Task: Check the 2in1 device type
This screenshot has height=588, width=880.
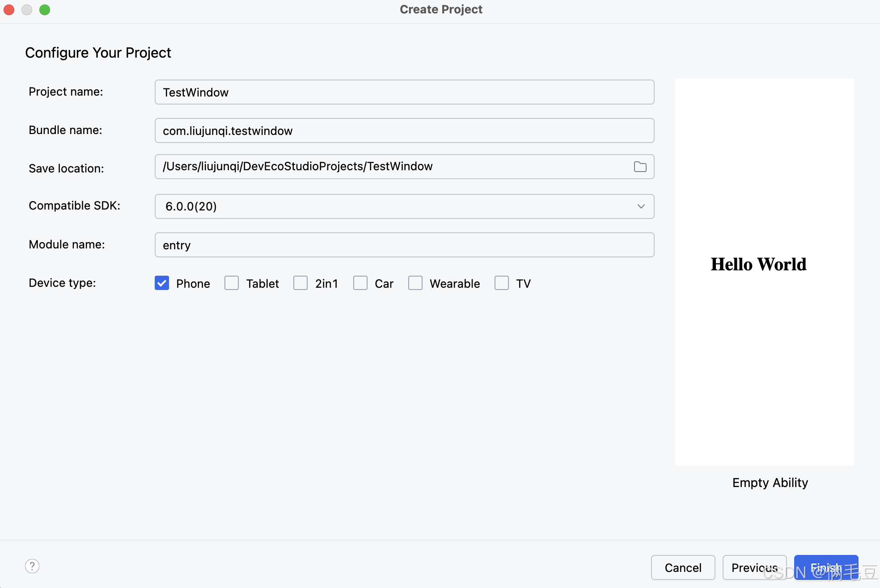Action: point(300,283)
